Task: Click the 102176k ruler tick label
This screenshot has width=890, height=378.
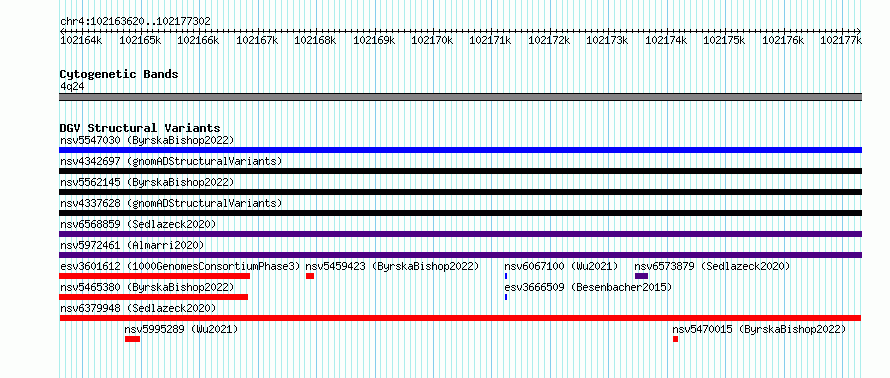Action: pyautogui.click(x=783, y=40)
